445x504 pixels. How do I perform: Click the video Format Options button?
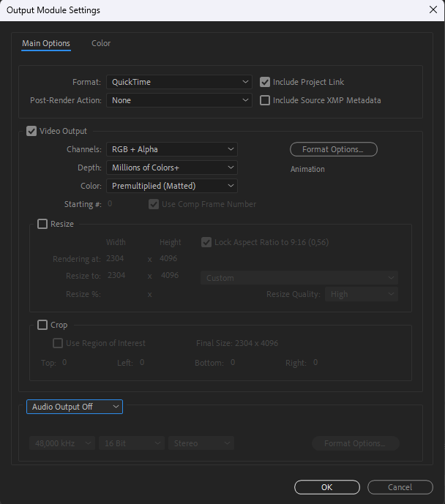(x=333, y=149)
